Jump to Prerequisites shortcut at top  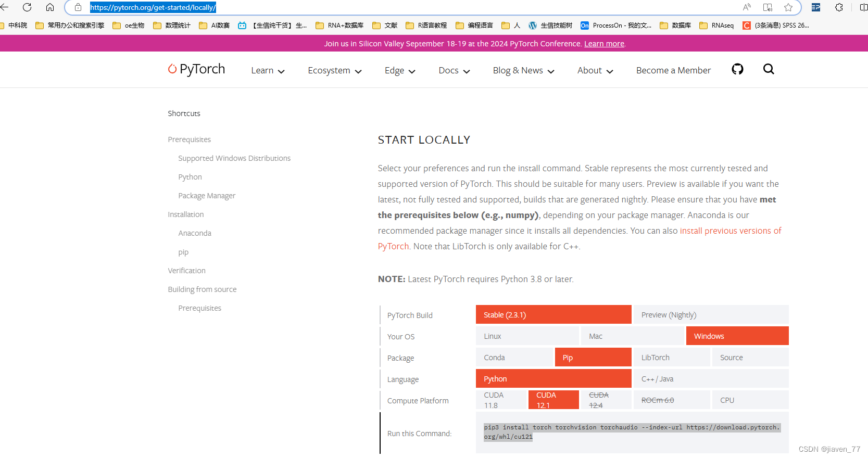click(x=189, y=139)
